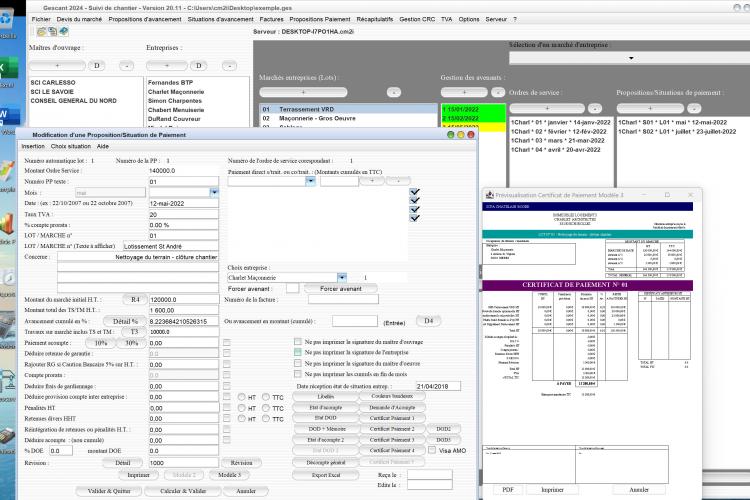The image size is (750, 500).
Task: Click the Export Excel button
Action: (326, 475)
